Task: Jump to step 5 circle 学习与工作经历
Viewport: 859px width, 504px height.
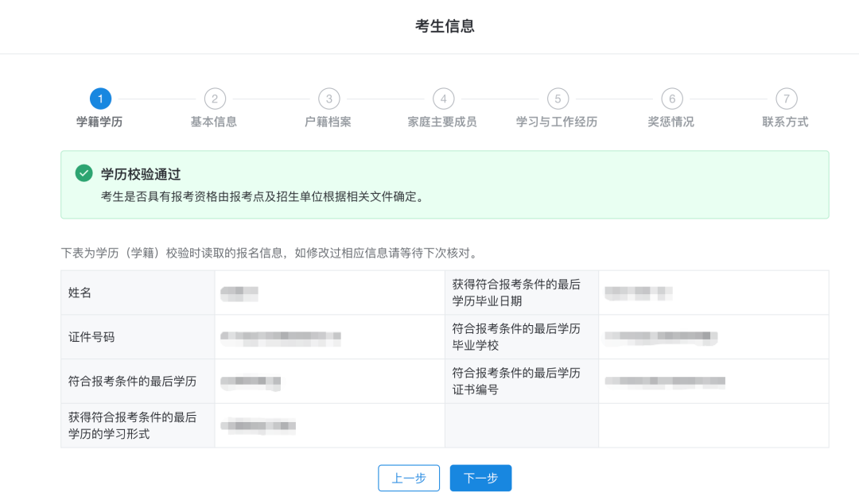Action: point(558,99)
